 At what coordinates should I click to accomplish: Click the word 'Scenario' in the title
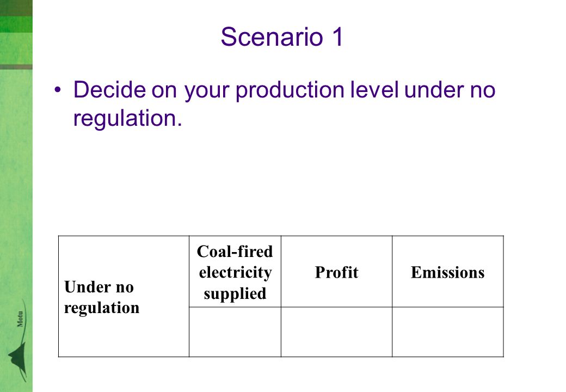272,37
